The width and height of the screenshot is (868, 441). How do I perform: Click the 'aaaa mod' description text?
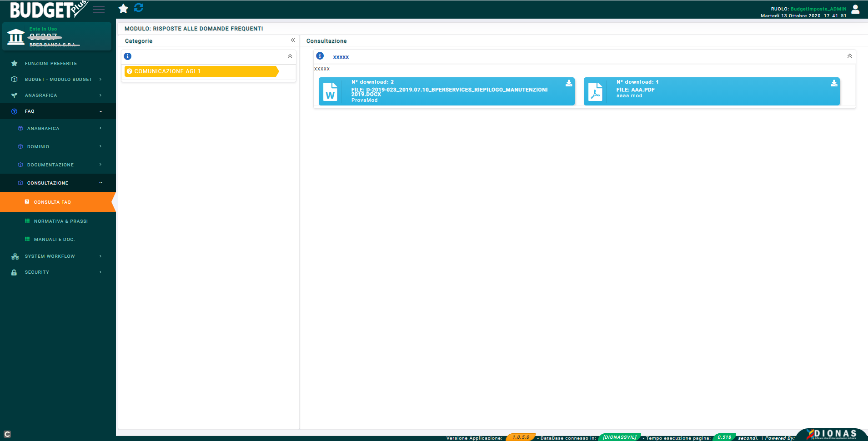pos(629,96)
